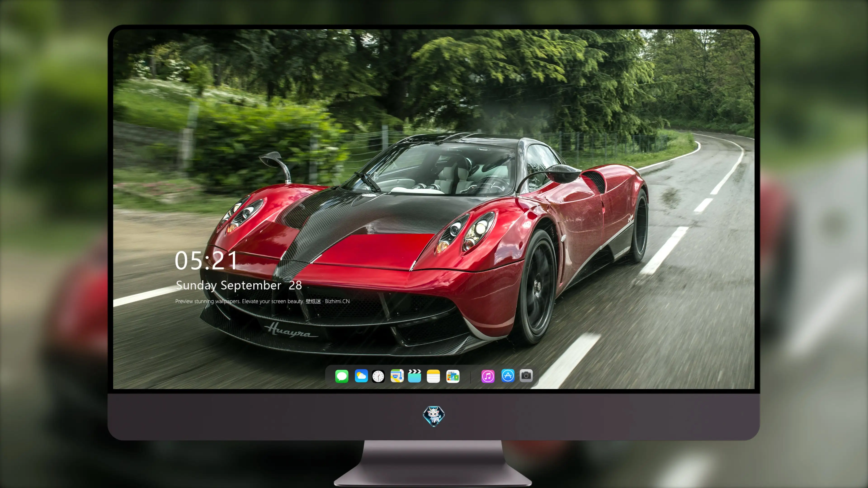
Task: Open the App Store from the dock
Action: (508, 376)
